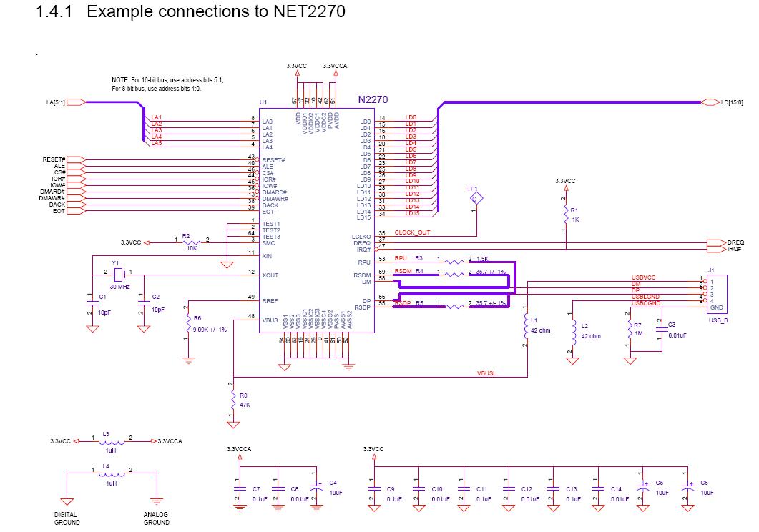This screenshot has height=532, width=759.
Task: Click the C7 0.1uF capacitor symbol
Action: (x=240, y=488)
